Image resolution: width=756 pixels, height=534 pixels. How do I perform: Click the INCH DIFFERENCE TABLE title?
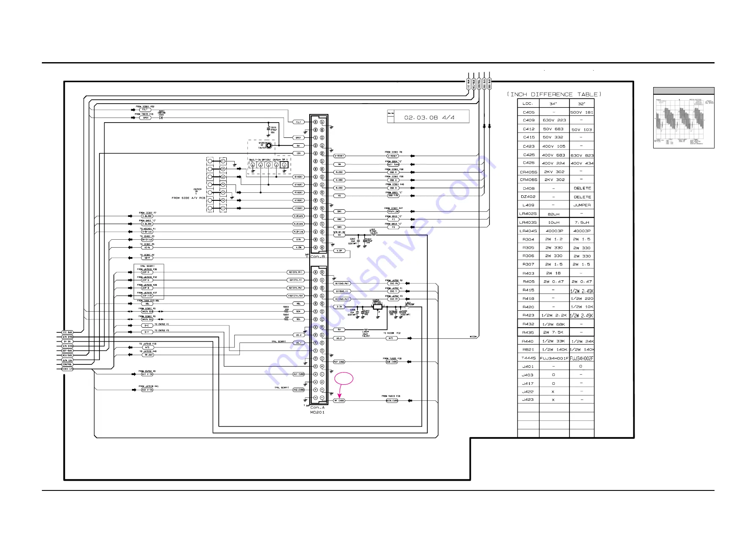(x=554, y=94)
